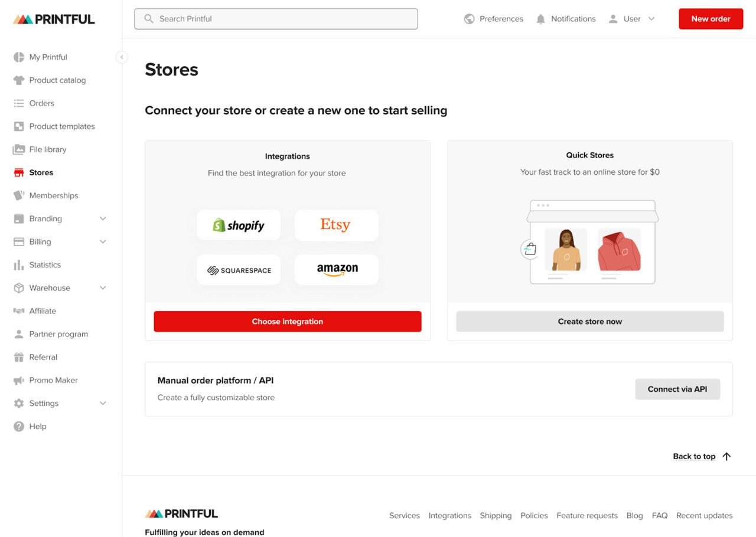Click the Promo Maker megaphone icon

click(x=19, y=381)
